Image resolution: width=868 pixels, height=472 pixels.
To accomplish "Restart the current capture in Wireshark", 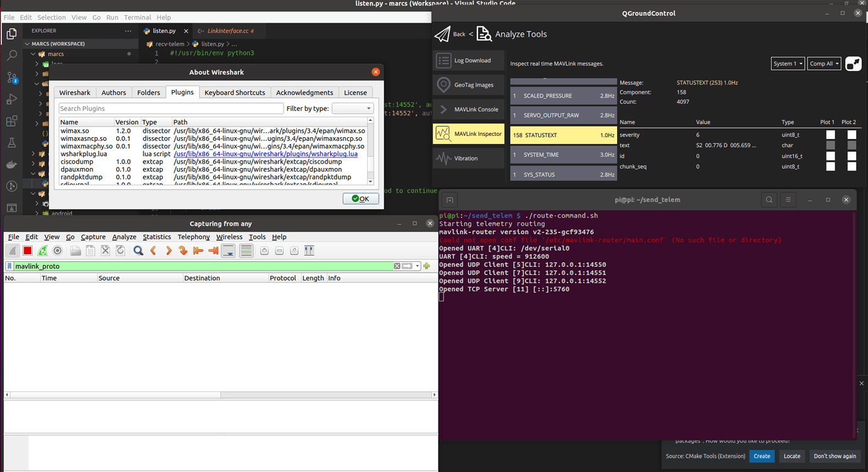I will [42, 250].
